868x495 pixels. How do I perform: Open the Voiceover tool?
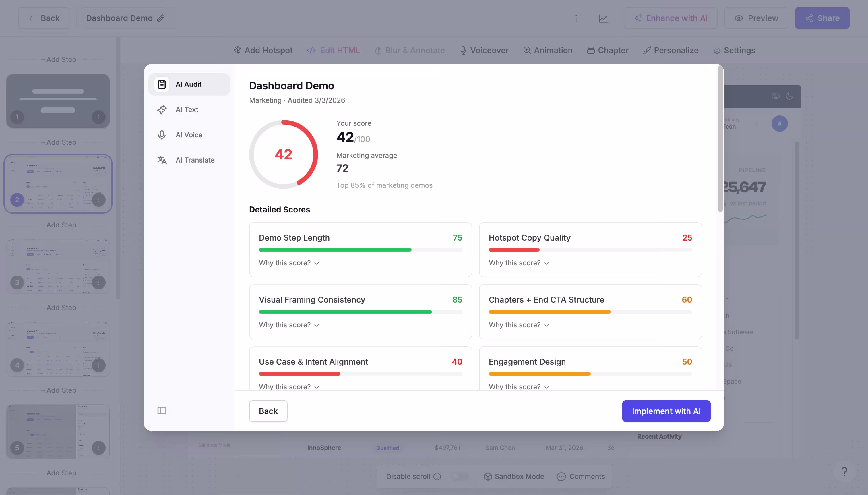(x=484, y=50)
